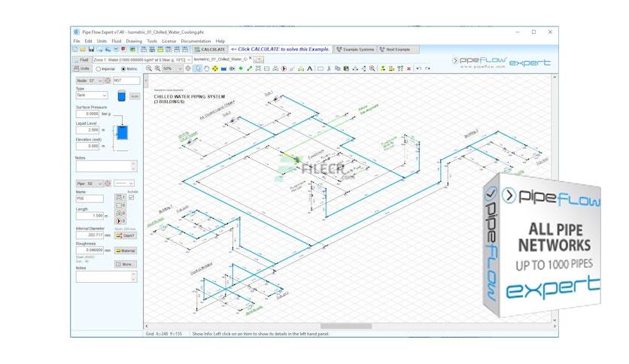Screen dimensions: 629x364
Task: Click the pipe Length input field
Action: (90, 216)
